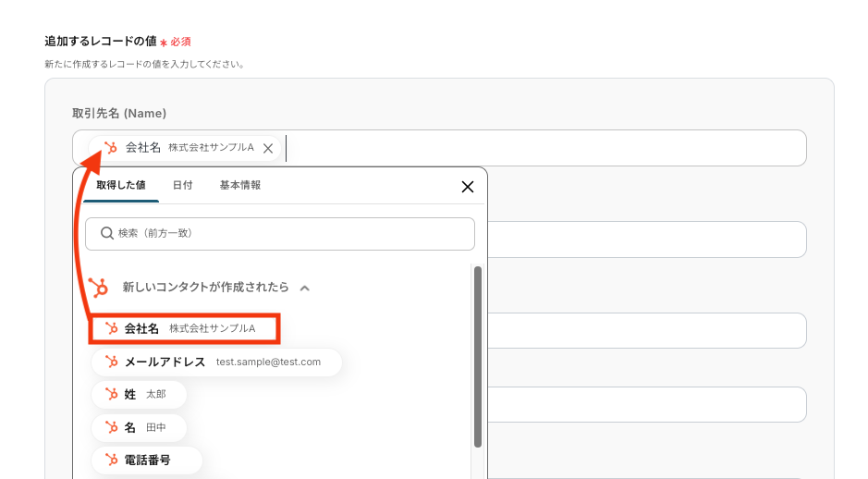The height and width of the screenshot is (479, 868).
Task: Collapse the 新しいコンタクトが作成されたら section chevron
Action: 304,288
